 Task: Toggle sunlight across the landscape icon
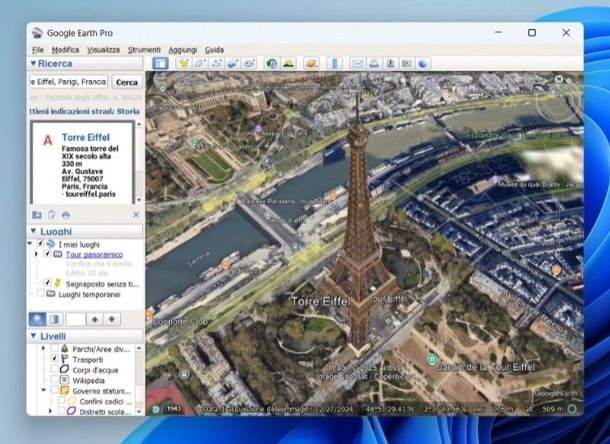coord(288,63)
